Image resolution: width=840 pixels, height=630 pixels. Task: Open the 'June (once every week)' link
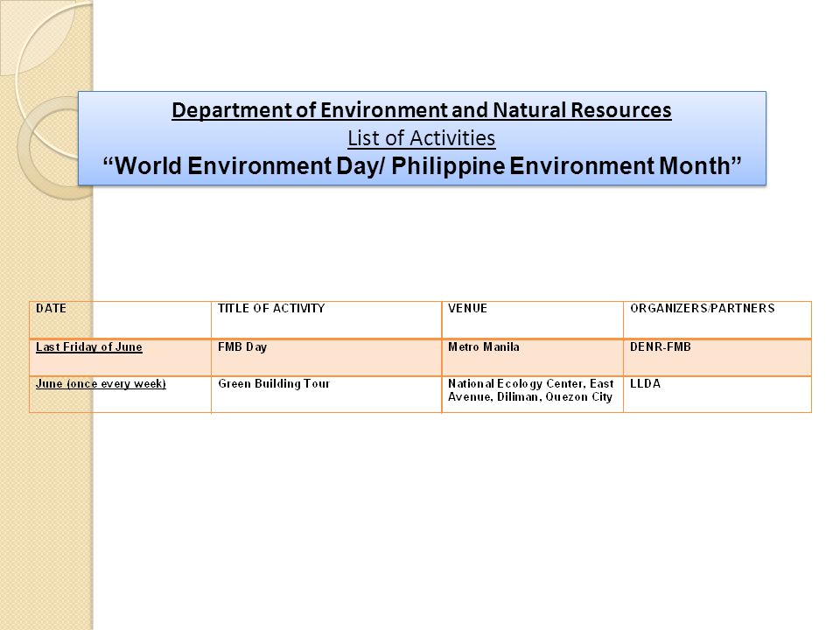click(101, 384)
